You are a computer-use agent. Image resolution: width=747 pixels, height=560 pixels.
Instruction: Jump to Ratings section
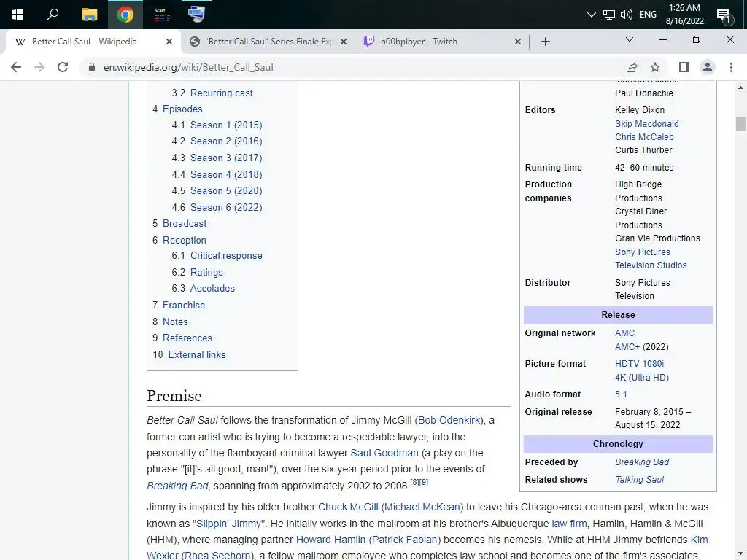pyautogui.click(x=206, y=273)
